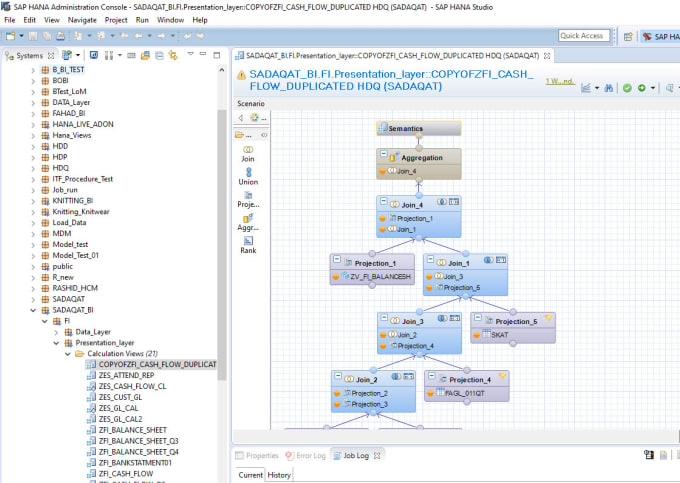Open the Window menu
This screenshot has width=680, height=483.
coord(170,20)
